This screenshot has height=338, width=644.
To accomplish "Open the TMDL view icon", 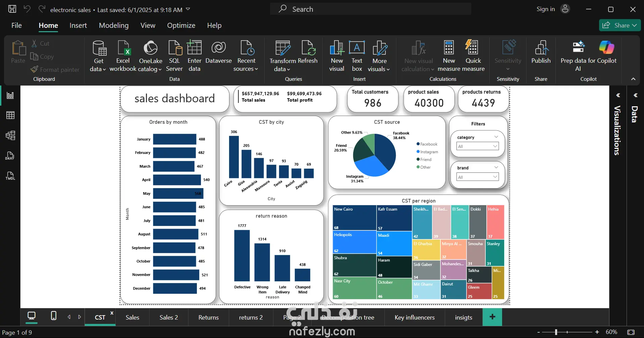I will [x=10, y=176].
